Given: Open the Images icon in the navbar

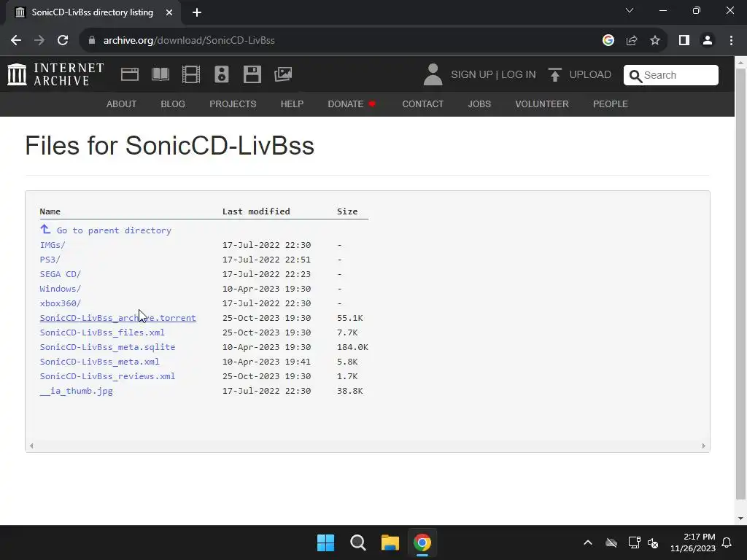Looking at the screenshot, I should pyautogui.click(x=283, y=74).
